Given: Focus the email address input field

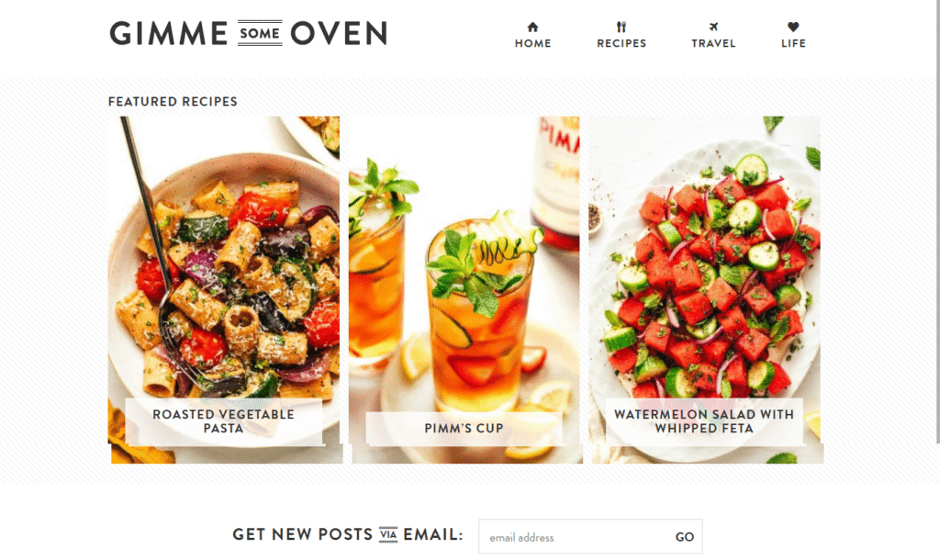Looking at the screenshot, I should (x=573, y=537).
